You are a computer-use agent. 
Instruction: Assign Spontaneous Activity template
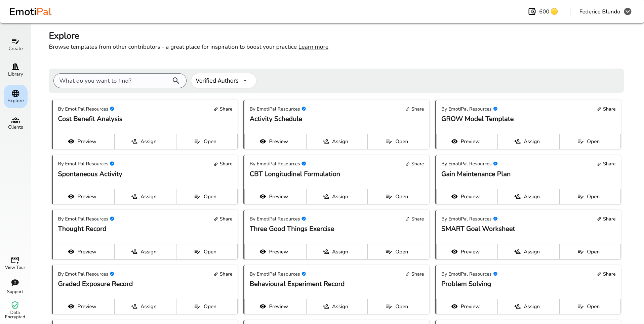145,197
